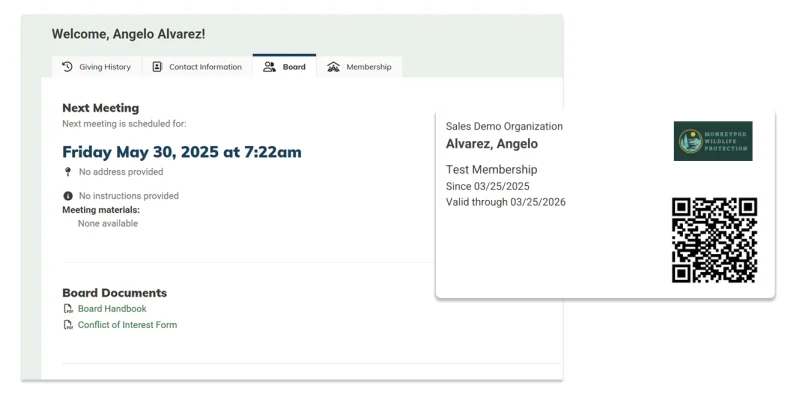Click the Giving History clock icon
The height and width of the screenshot is (394, 800).
click(x=67, y=67)
